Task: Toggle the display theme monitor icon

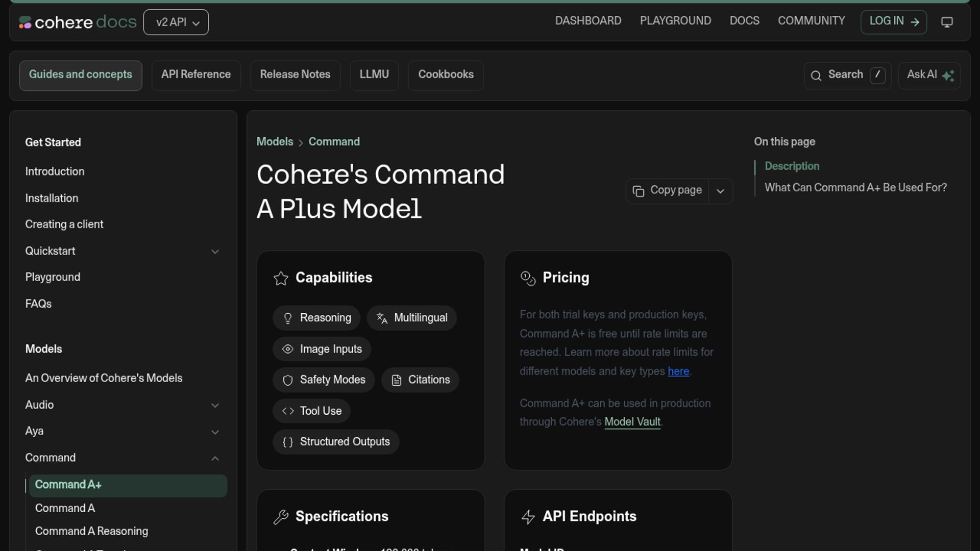Action: click(x=947, y=22)
